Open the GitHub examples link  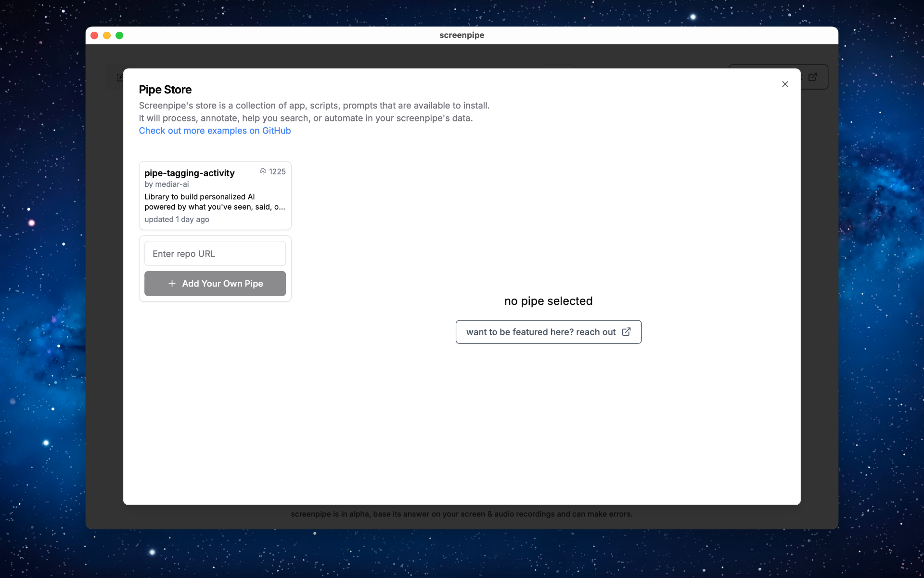click(215, 131)
